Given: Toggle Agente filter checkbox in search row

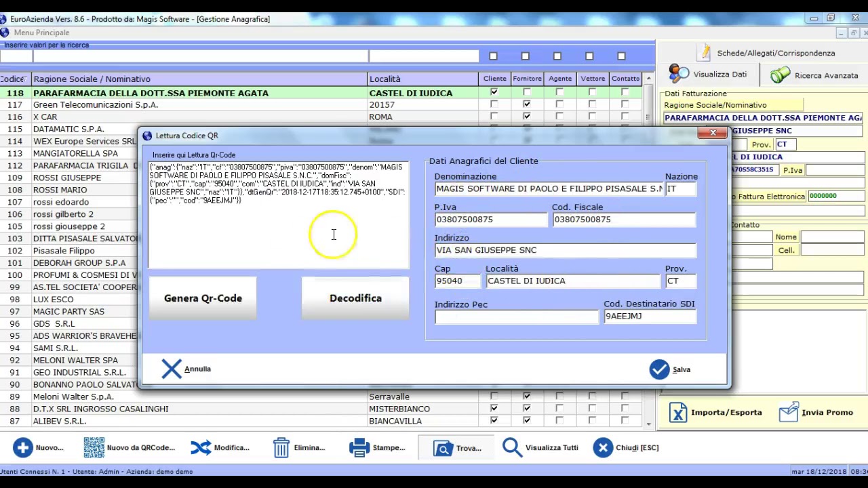Looking at the screenshot, I should point(557,56).
